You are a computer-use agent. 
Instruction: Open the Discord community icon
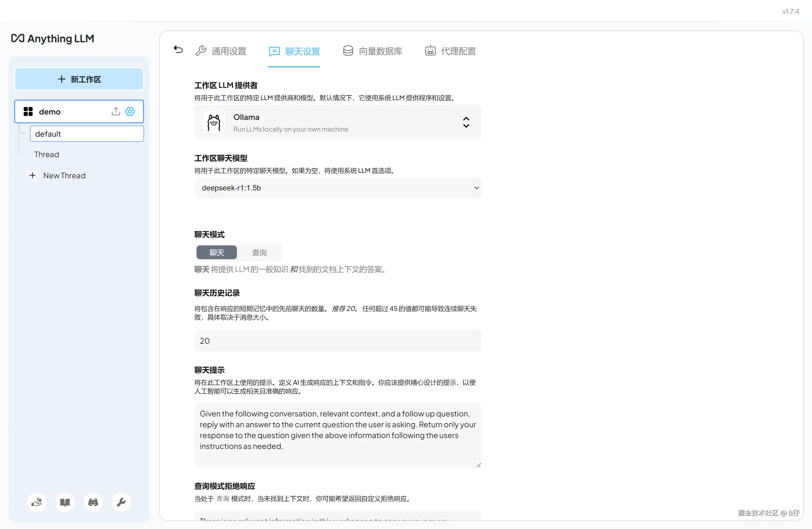coord(93,502)
